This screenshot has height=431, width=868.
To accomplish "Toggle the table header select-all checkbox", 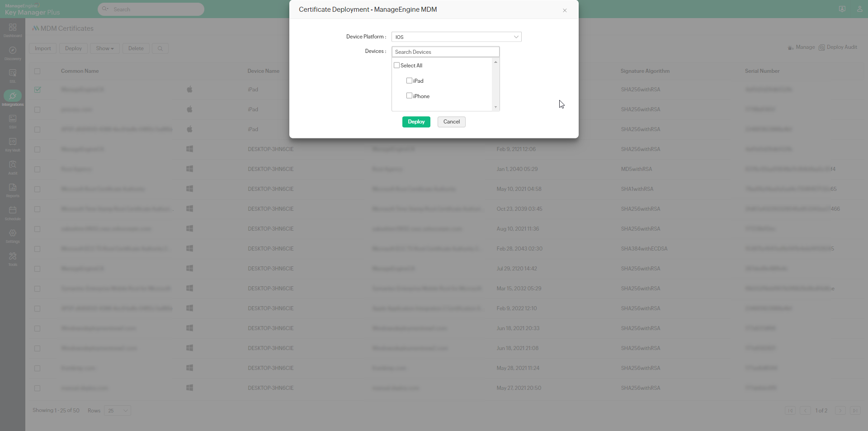I will 37,71.
